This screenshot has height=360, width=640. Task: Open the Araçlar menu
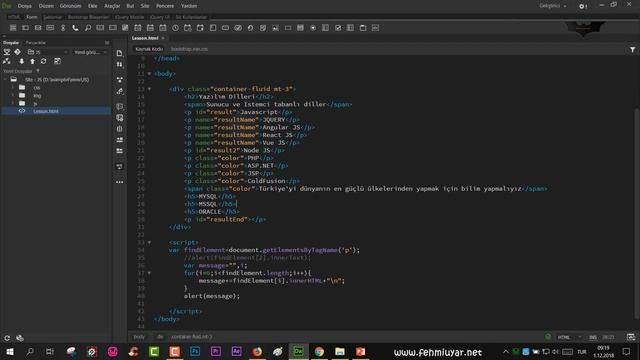tap(112, 6)
